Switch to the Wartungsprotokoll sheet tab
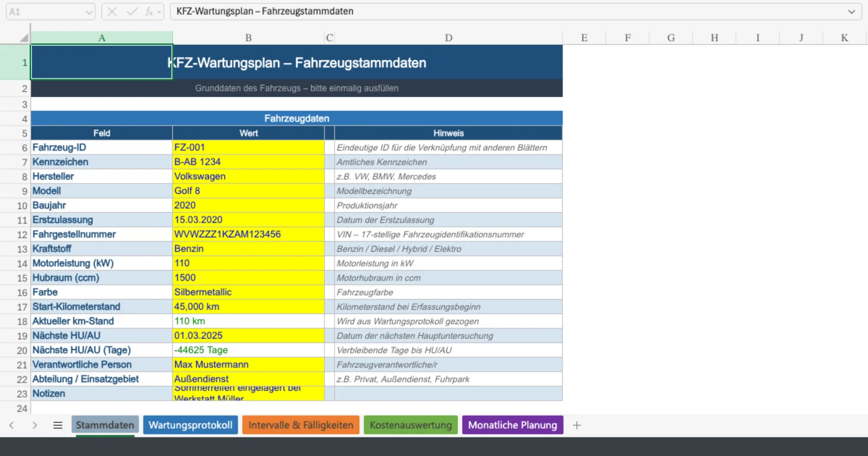The image size is (868, 456). [190, 425]
